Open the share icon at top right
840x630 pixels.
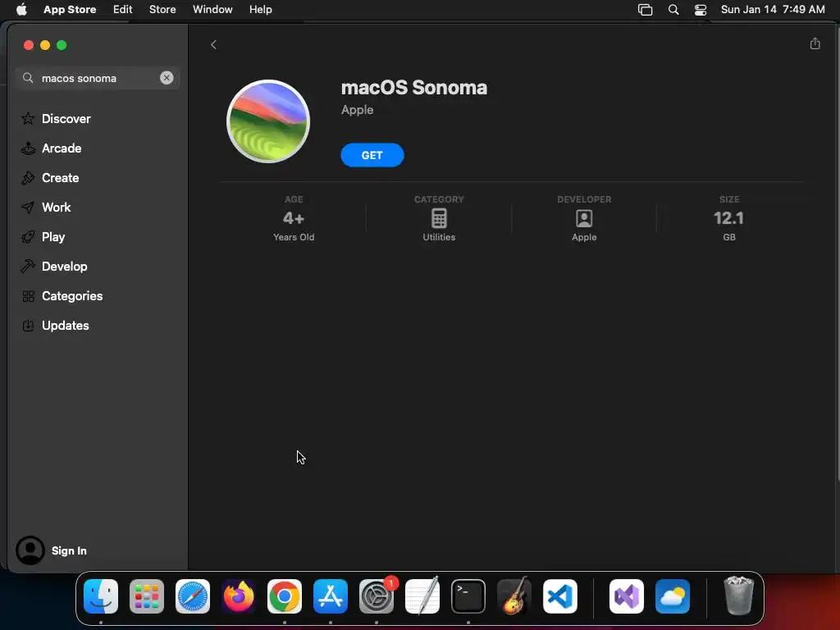[x=815, y=43]
